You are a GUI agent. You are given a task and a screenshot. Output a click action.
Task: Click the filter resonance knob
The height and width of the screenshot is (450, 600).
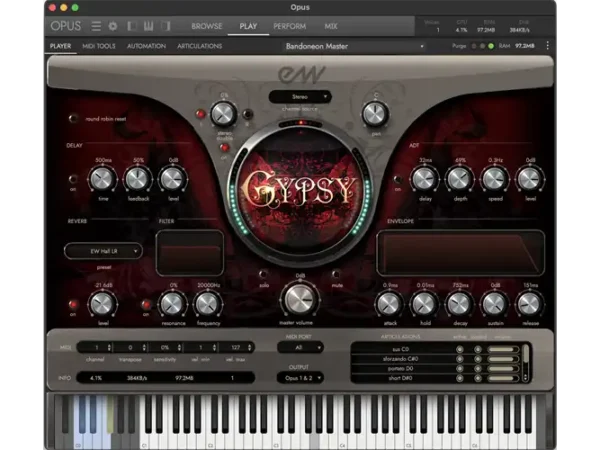tap(172, 304)
